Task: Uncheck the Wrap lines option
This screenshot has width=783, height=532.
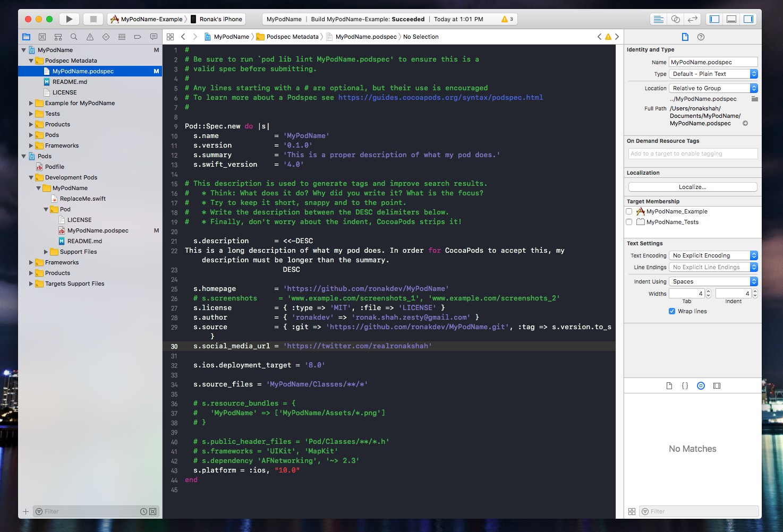Action: click(672, 311)
